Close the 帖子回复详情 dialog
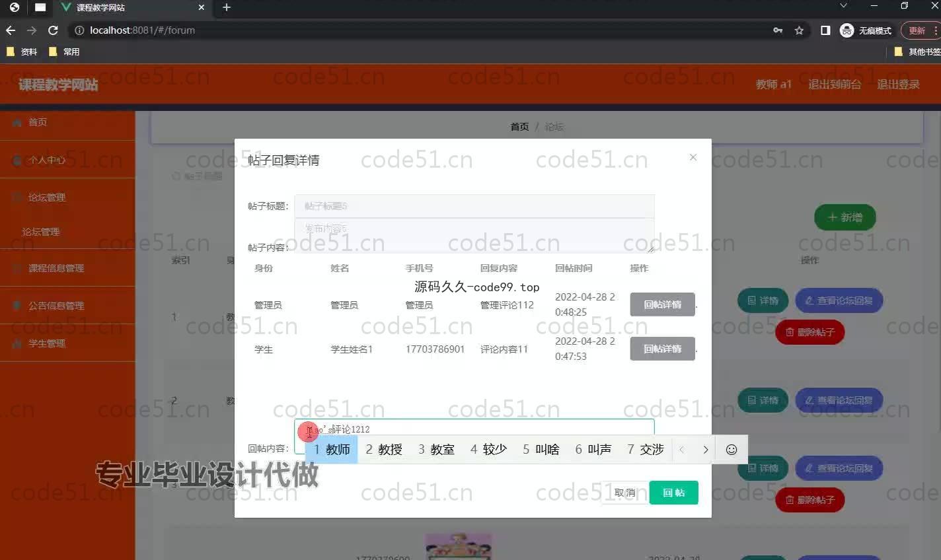This screenshot has height=560, width=941. tap(693, 157)
